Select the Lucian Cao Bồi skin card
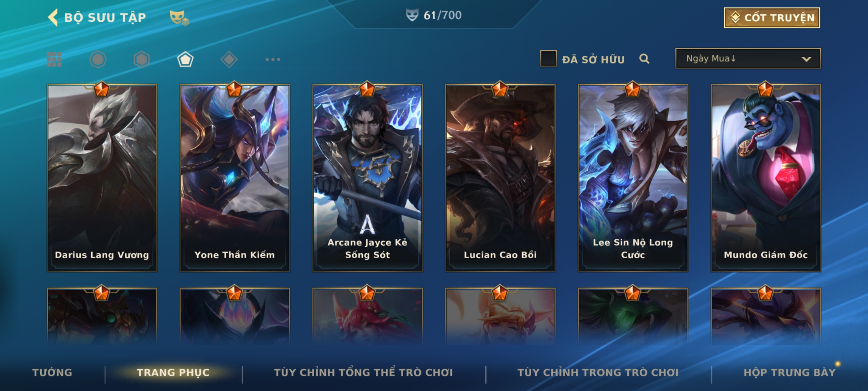The image size is (868, 391). tap(500, 178)
